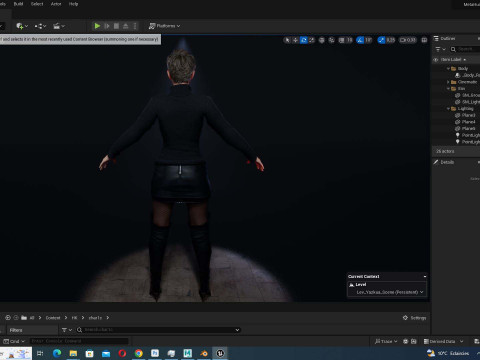Click the Eject button in play controls
Screen dimensions: 480x360
pyautogui.click(x=126, y=26)
